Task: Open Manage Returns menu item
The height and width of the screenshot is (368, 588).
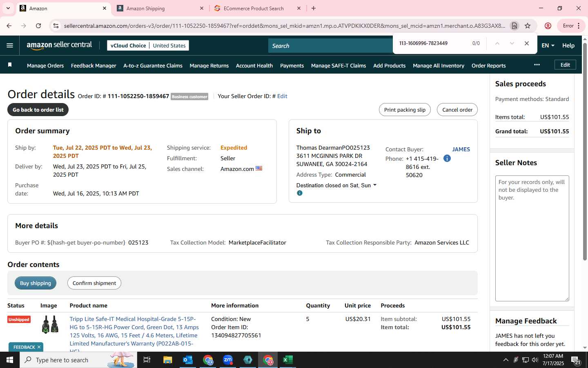Action: point(209,65)
